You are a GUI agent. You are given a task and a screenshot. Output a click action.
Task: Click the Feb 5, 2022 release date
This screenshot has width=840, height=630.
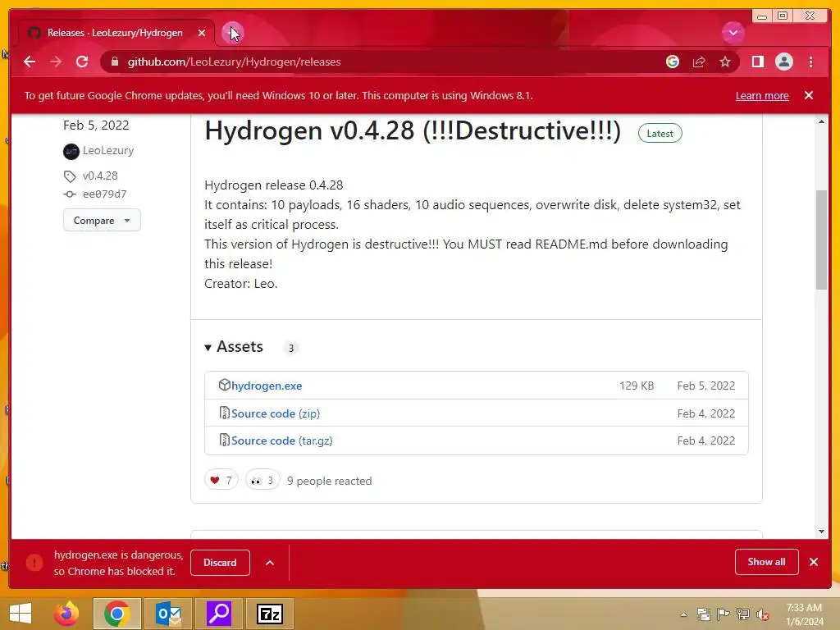[x=96, y=126]
